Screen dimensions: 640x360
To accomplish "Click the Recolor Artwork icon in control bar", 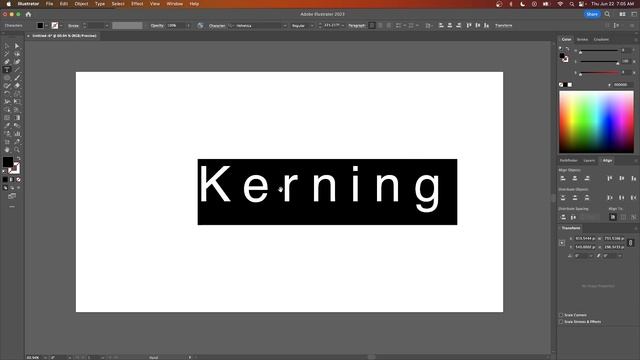I will tap(200, 25).
